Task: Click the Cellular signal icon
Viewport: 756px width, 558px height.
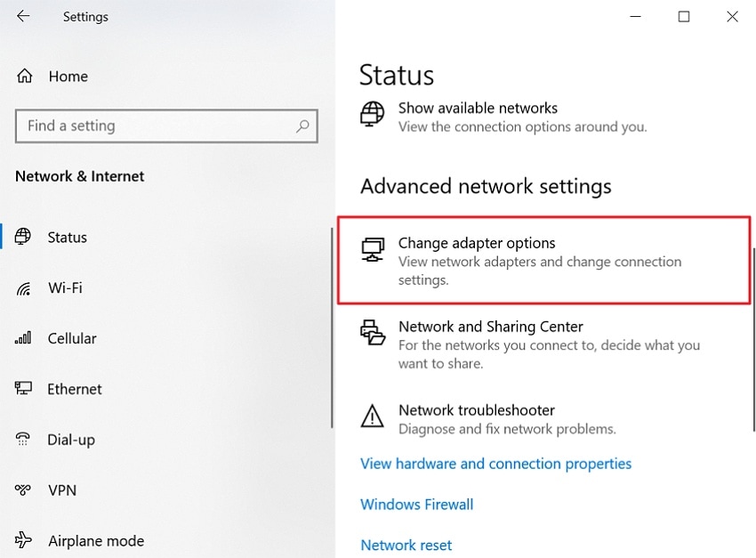Action: 25,338
